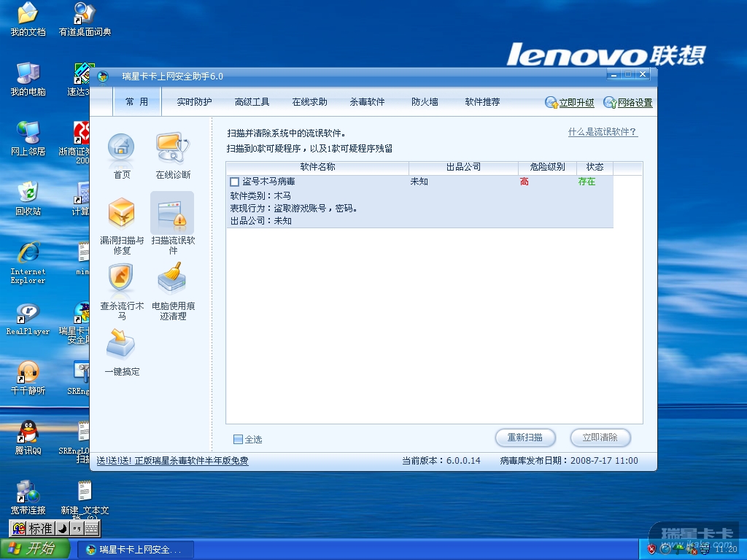
Task: Open 查杀流行木马 trojan scan icon
Action: click(x=121, y=278)
